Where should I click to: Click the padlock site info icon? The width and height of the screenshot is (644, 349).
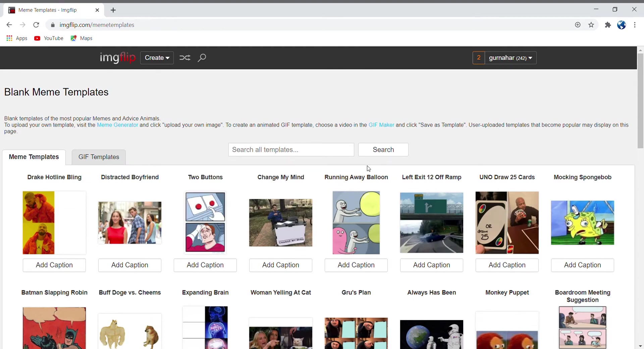tap(52, 25)
